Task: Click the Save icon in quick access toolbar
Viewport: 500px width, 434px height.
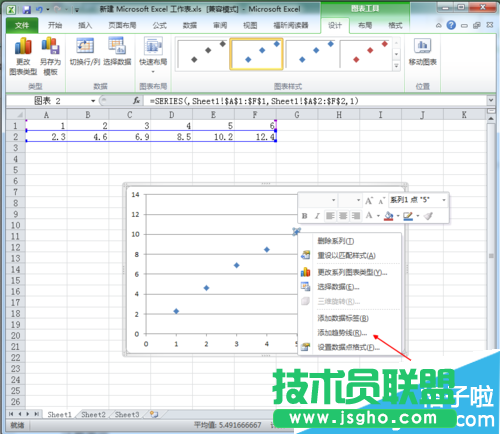Action: (x=27, y=10)
